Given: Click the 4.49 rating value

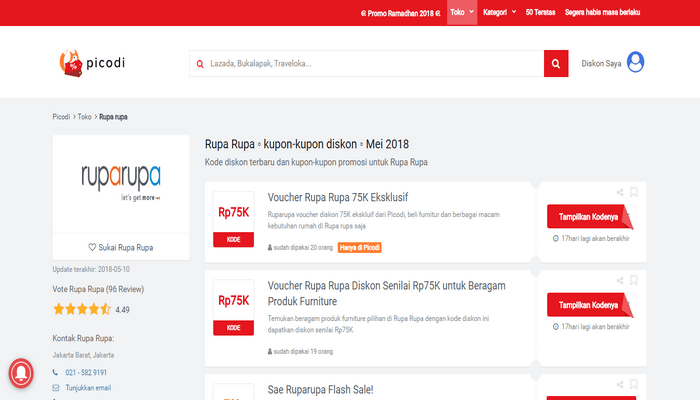Looking at the screenshot, I should click(x=122, y=310).
